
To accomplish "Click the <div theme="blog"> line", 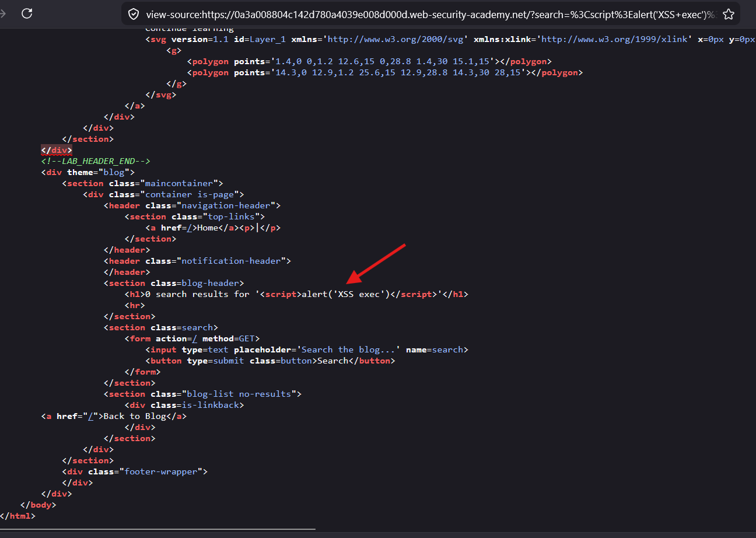I will 88,172.
